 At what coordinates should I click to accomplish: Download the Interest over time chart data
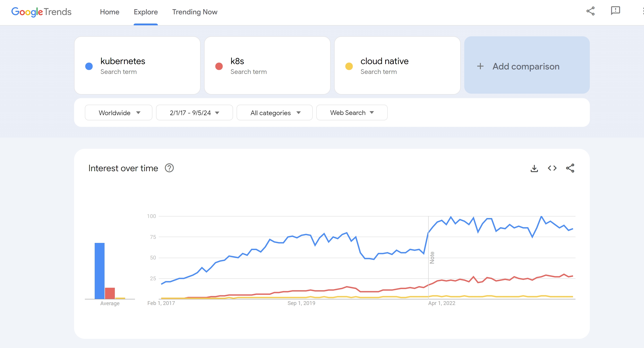pyautogui.click(x=534, y=168)
